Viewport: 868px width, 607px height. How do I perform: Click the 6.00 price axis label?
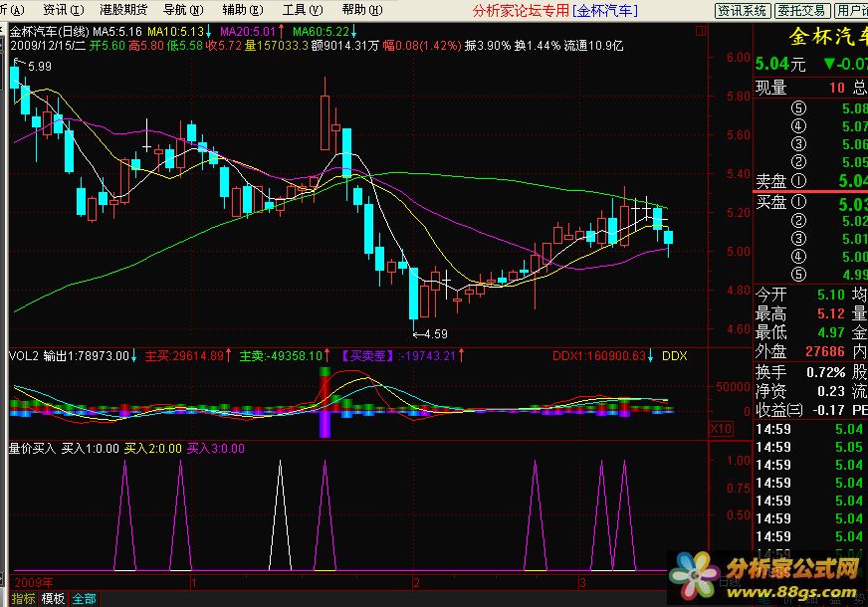(739, 58)
